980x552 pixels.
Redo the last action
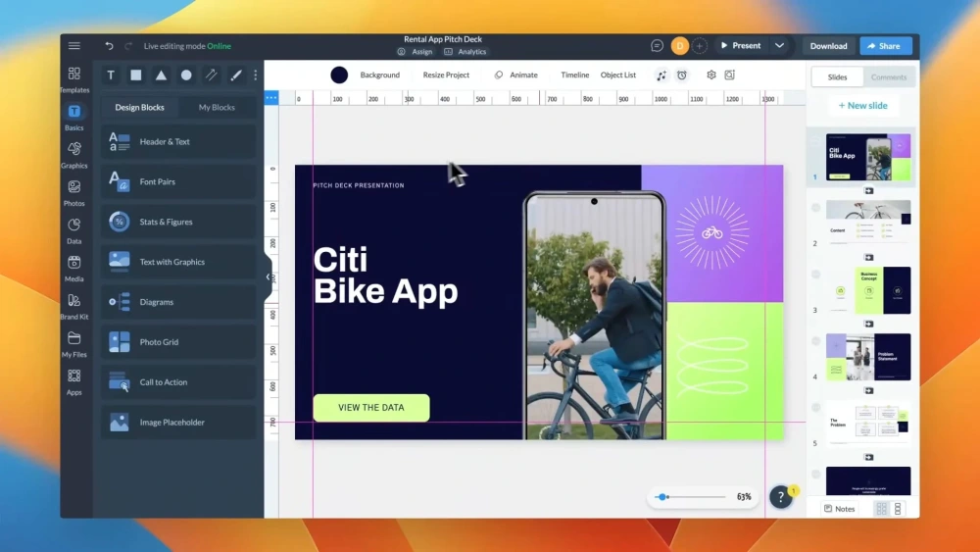click(128, 46)
